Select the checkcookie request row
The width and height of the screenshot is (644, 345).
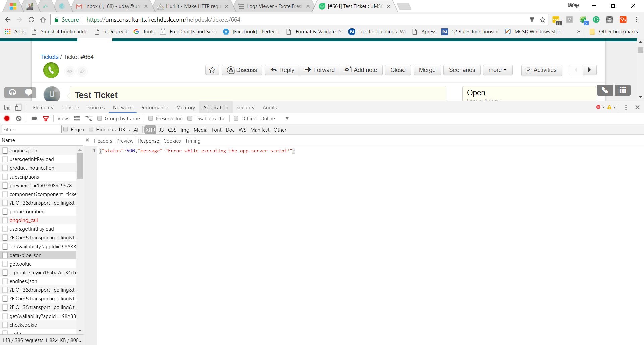pyautogui.click(x=38, y=325)
